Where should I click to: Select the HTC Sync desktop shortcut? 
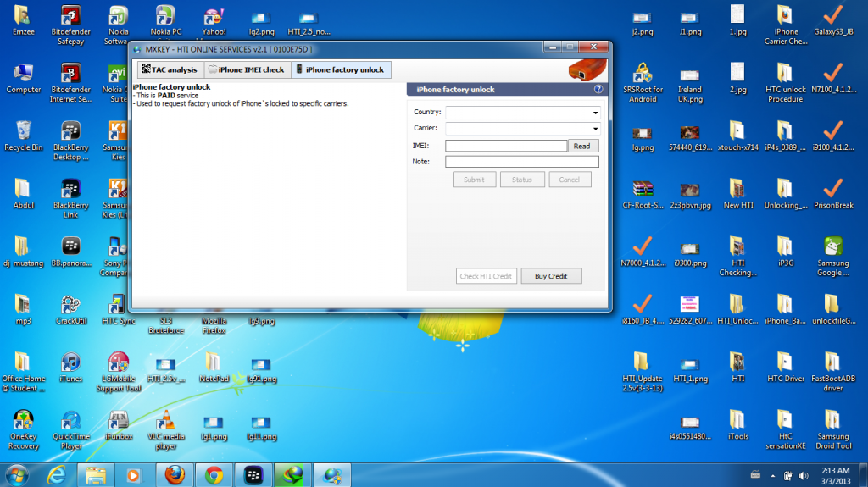pos(119,309)
